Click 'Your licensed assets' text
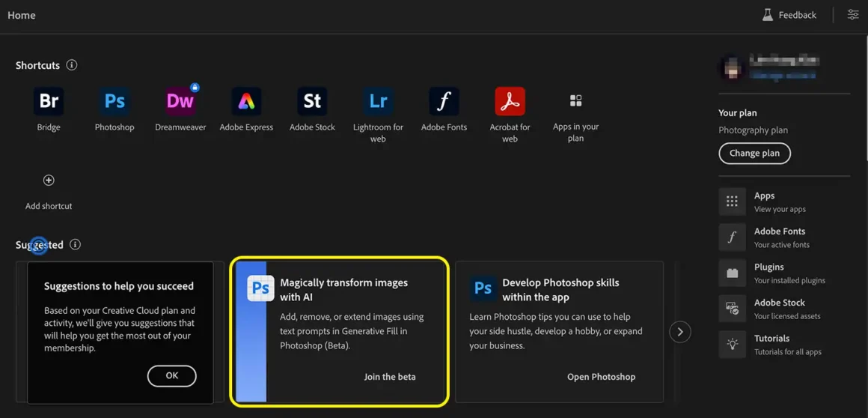The height and width of the screenshot is (418, 868). pyautogui.click(x=787, y=316)
